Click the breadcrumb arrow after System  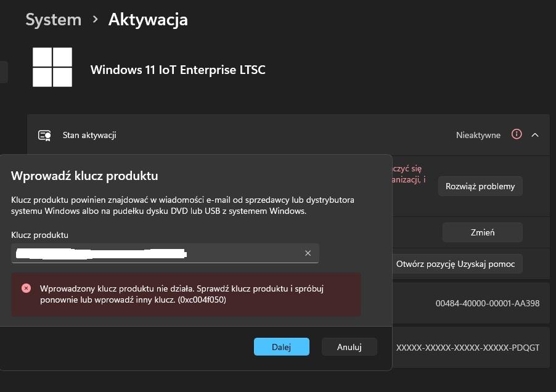pos(95,19)
